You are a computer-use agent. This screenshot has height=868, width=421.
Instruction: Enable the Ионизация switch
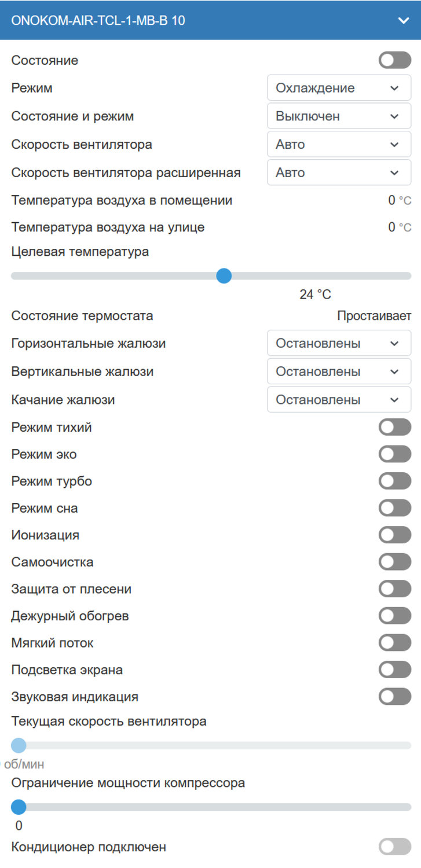click(x=395, y=535)
